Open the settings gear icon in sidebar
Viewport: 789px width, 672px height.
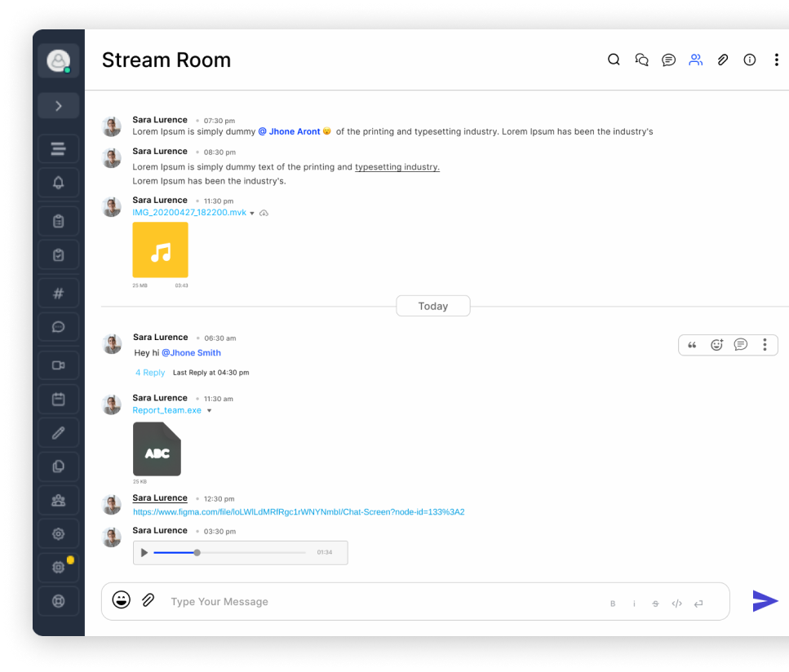(59, 534)
